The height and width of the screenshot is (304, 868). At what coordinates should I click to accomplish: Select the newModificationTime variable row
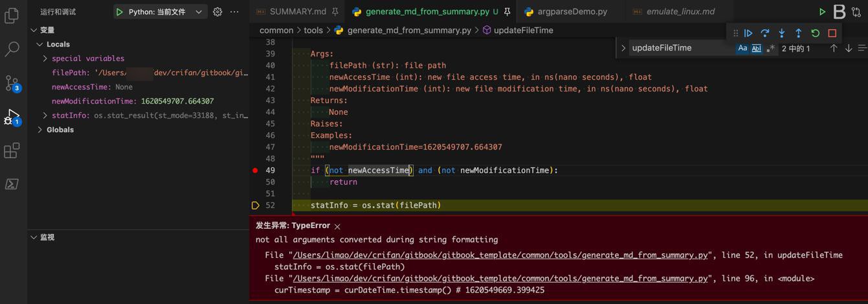click(x=138, y=101)
